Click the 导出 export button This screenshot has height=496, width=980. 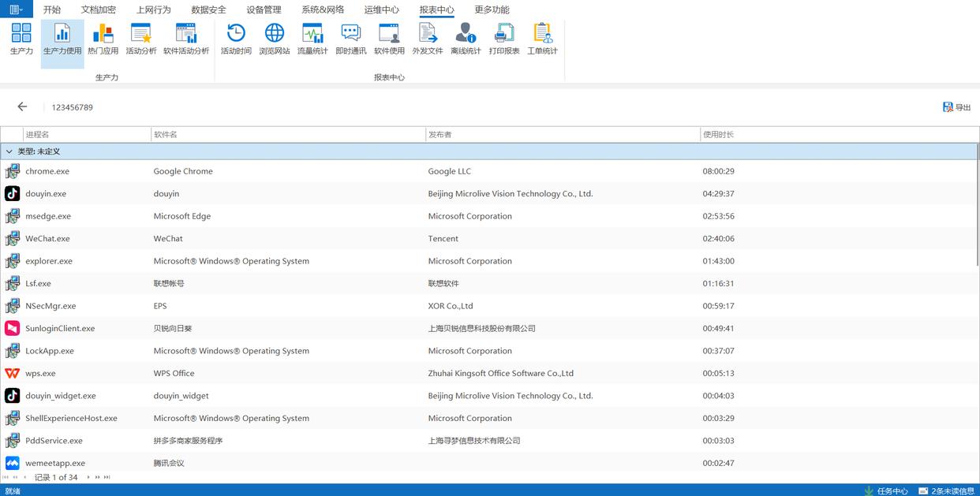[x=956, y=107]
